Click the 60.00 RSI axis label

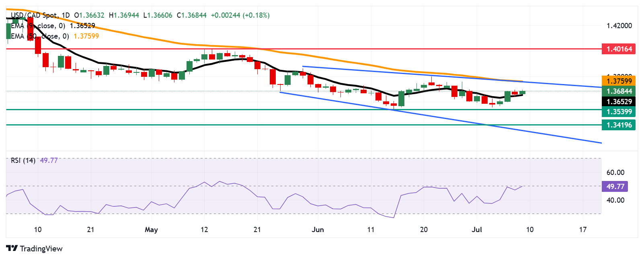coord(615,173)
